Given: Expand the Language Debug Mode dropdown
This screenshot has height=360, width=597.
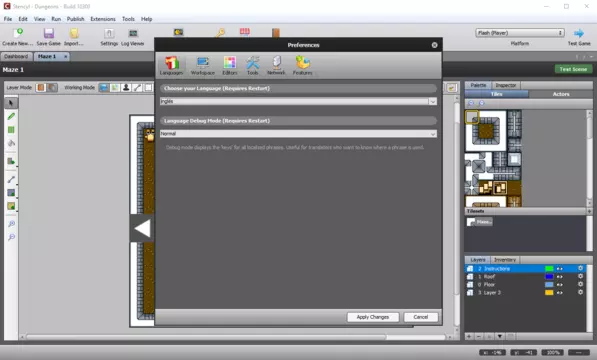Looking at the screenshot, I should (298, 134).
